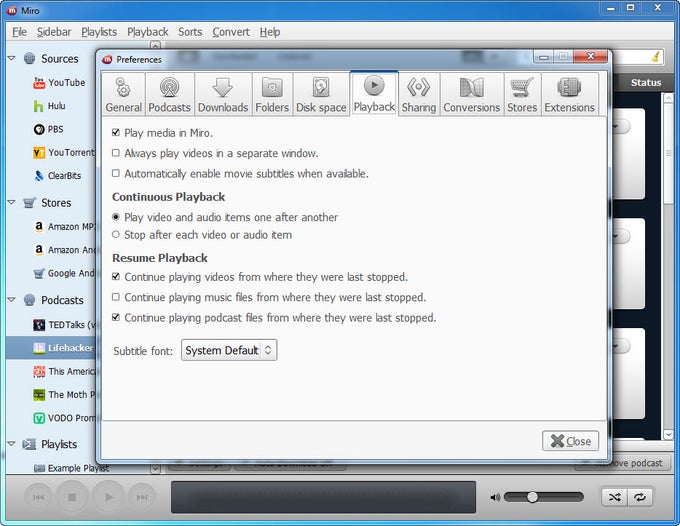Viewport: 680px width, 526px height.
Task: Open the Convert menu
Action: coord(231,32)
